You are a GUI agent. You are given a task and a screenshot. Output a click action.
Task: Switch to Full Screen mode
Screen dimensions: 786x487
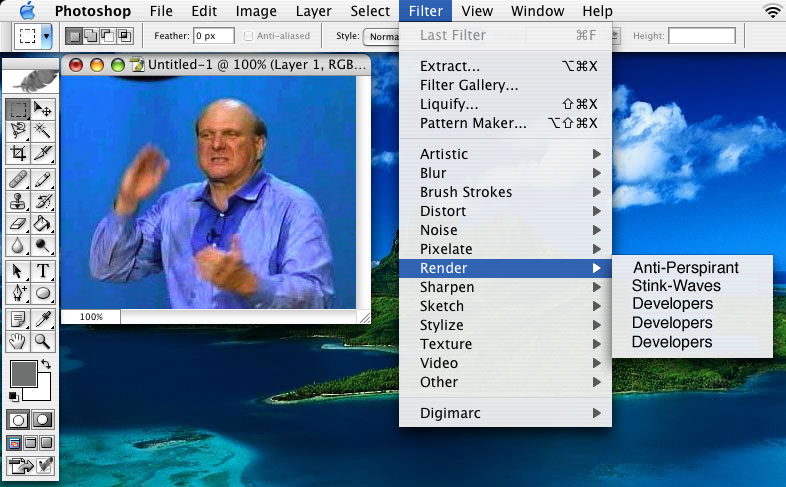click(47, 443)
